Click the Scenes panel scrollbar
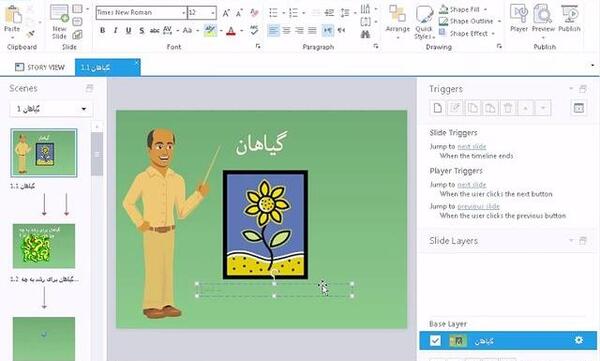The height and width of the screenshot is (361, 600). point(97,154)
